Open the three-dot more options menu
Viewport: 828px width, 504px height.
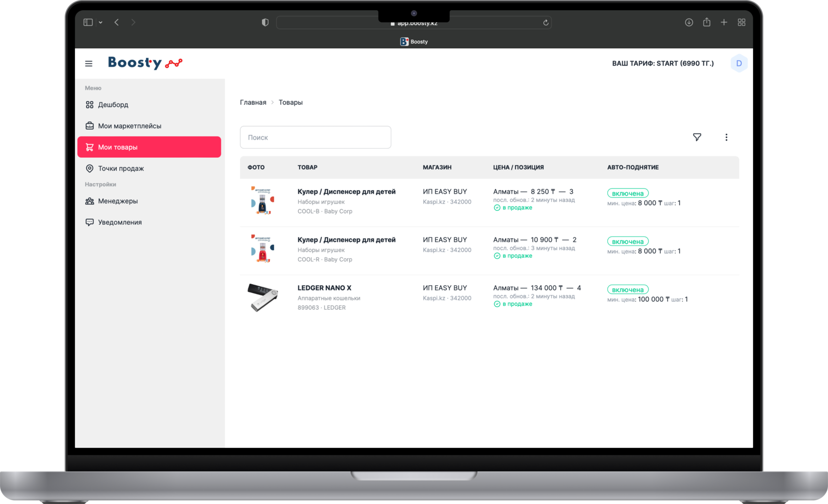coord(726,137)
